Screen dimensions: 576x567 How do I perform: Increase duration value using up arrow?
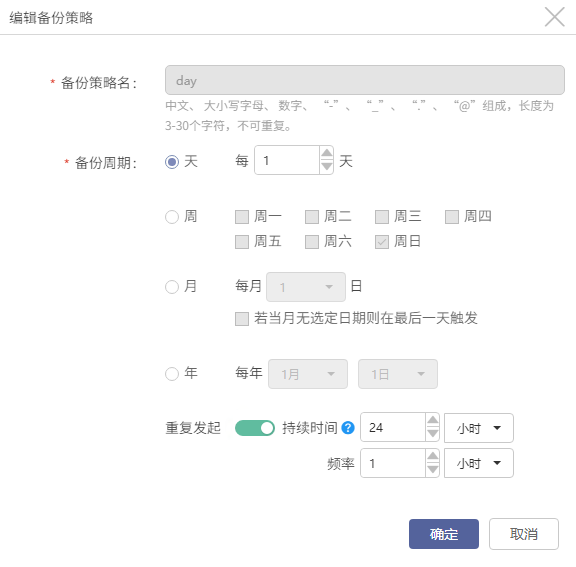432,420
